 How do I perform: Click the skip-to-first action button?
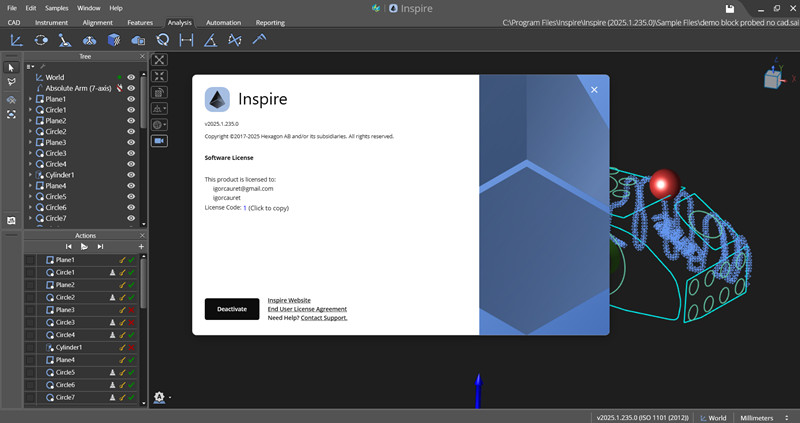click(x=68, y=247)
